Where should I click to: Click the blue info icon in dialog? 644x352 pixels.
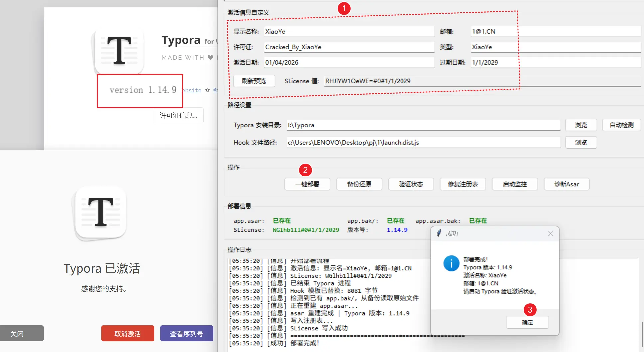(x=451, y=263)
